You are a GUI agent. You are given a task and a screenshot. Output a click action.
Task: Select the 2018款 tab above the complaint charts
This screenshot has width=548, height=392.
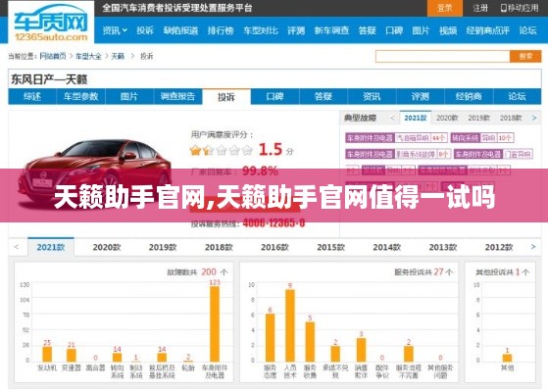click(219, 247)
